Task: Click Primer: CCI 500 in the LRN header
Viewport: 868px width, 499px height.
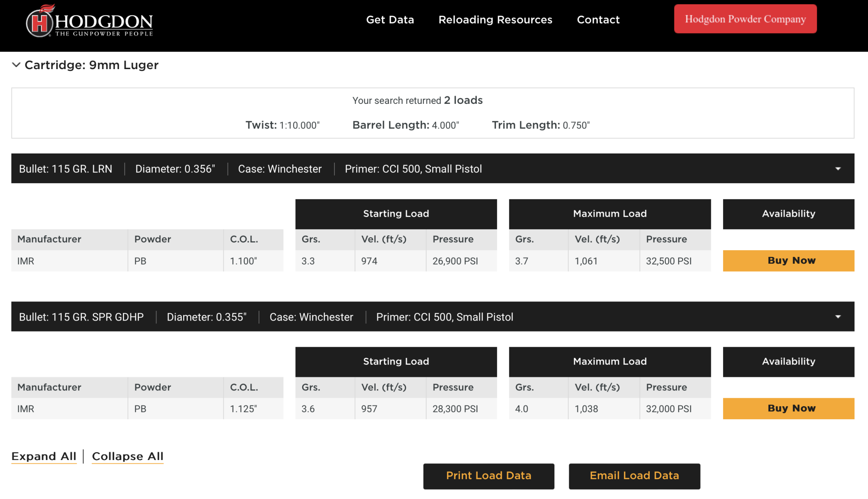Action: [x=413, y=169]
